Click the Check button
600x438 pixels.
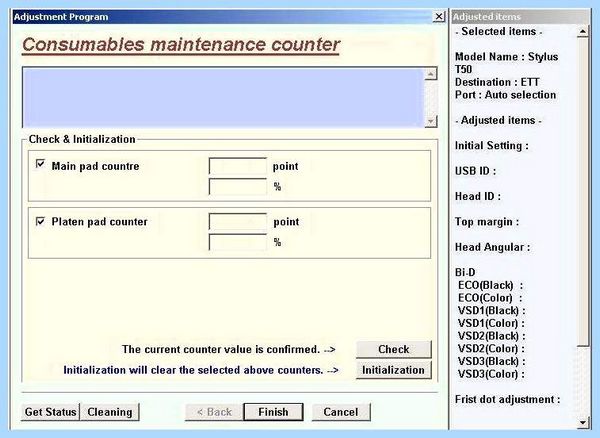[393, 349]
